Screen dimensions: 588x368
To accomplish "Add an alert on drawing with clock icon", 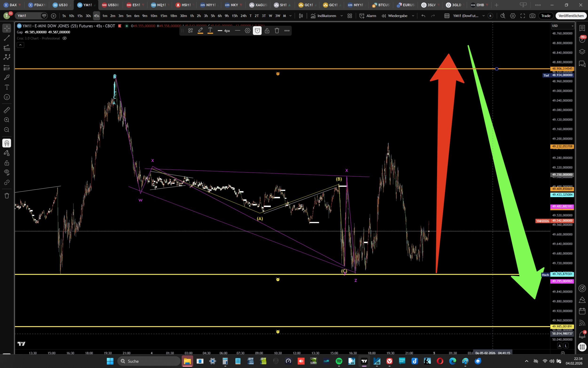I will 257,31.
